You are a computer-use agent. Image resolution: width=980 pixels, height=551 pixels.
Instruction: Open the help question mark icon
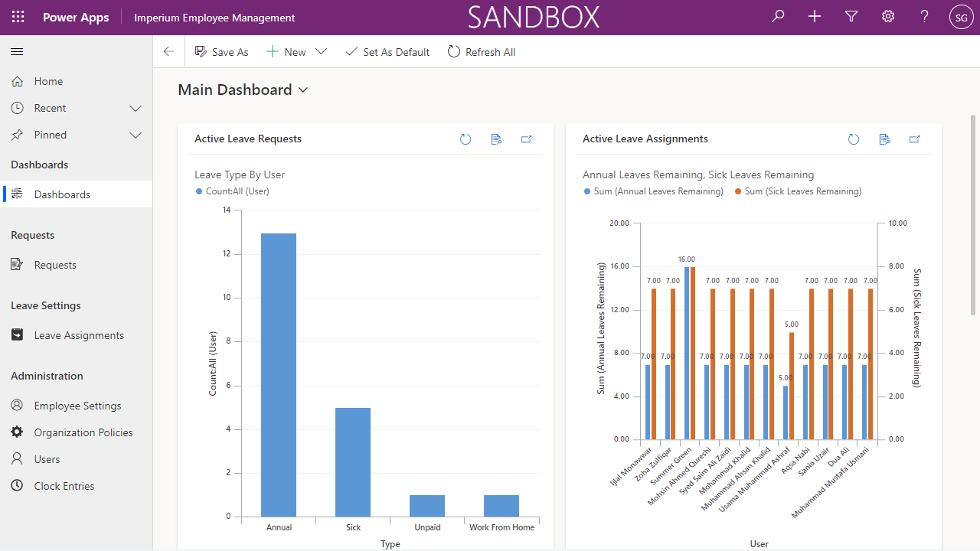pyautogui.click(x=924, y=16)
